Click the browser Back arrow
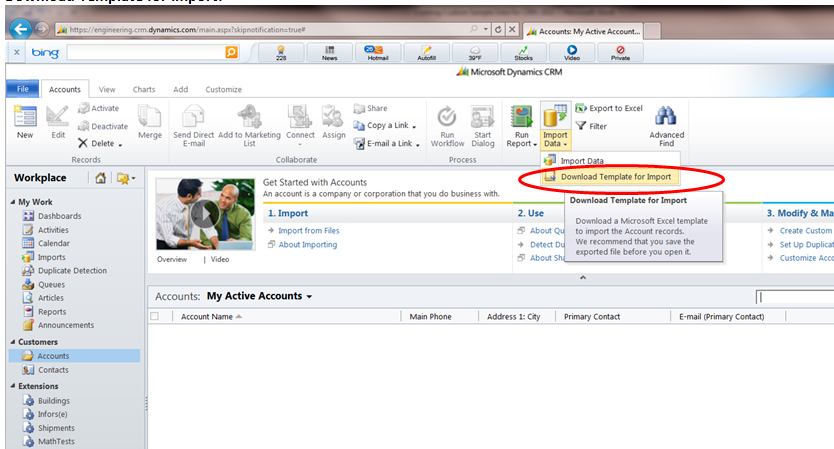Image resolution: width=834 pixels, height=449 pixels. point(21,29)
